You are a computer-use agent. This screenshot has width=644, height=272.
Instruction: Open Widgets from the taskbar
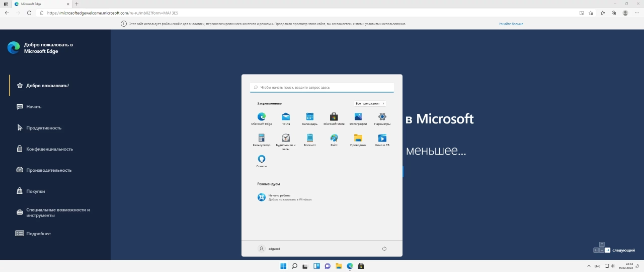[316, 266]
